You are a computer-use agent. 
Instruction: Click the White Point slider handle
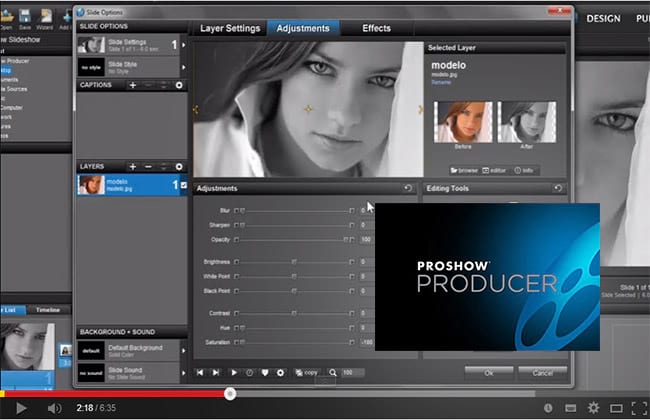point(294,277)
